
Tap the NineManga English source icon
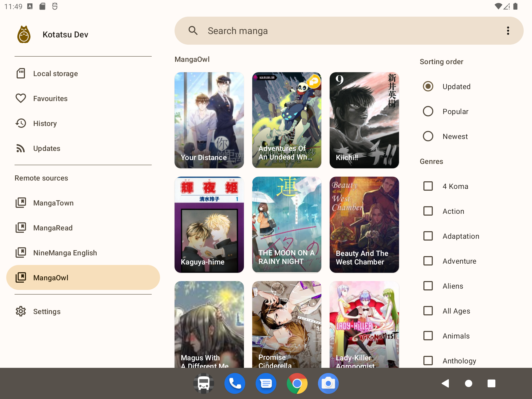coord(21,252)
